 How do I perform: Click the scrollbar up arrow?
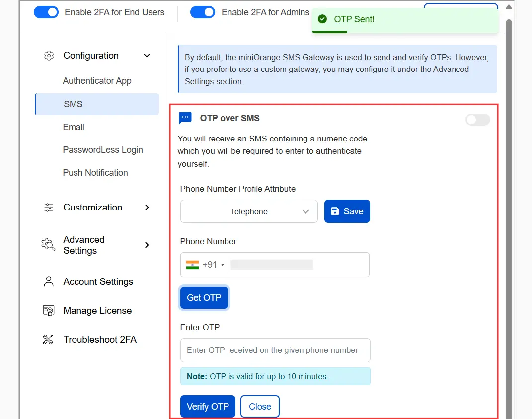[x=509, y=7]
